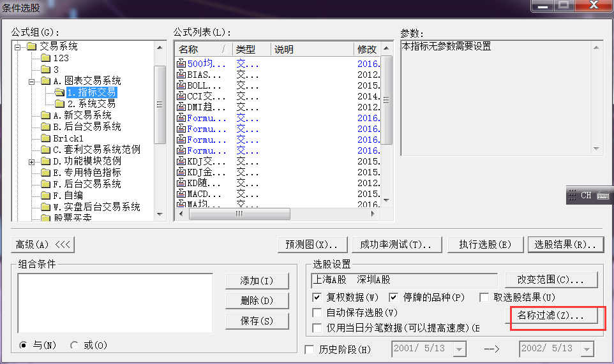The image size is (614, 364).
Task: Enable 自动保存选股 checkbox
Action: [317, 313]
